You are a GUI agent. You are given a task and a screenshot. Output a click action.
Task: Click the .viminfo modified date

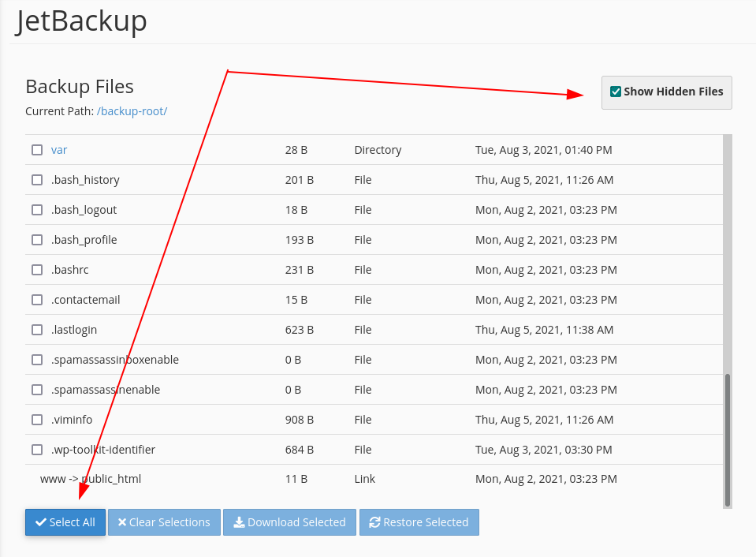545,420
